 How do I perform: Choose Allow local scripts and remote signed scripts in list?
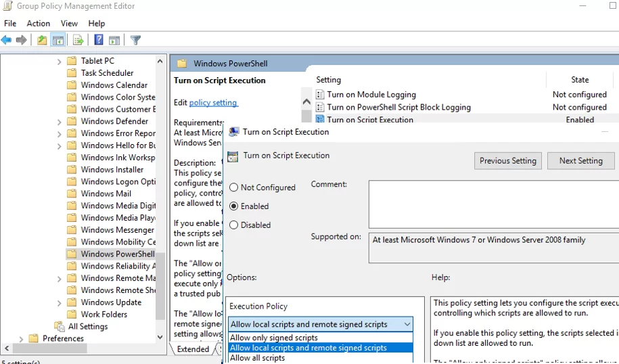pos(321,348)
